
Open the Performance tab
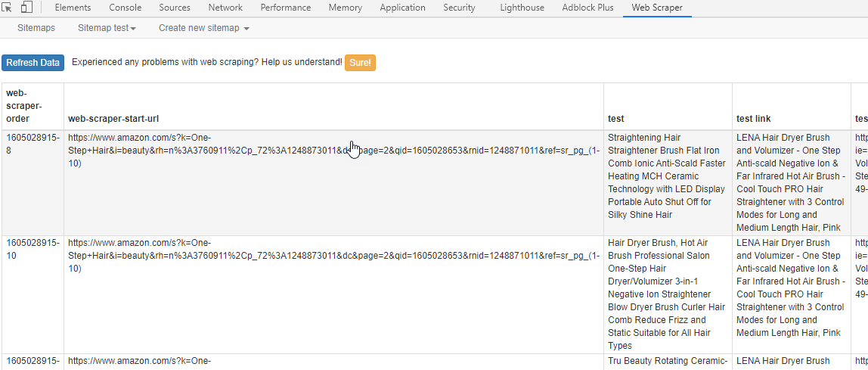(286, 8)
